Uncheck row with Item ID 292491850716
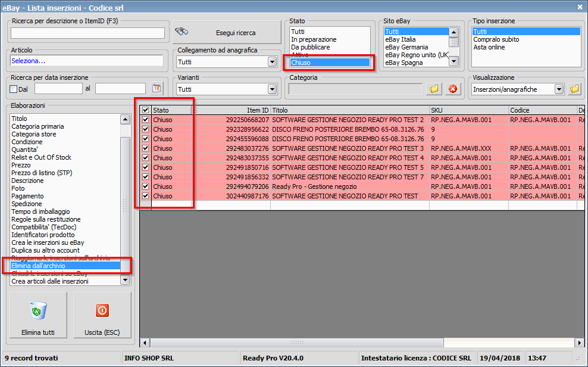Image resolution: width=588 pixels, height=367 pixels. [x=145, y=167]
